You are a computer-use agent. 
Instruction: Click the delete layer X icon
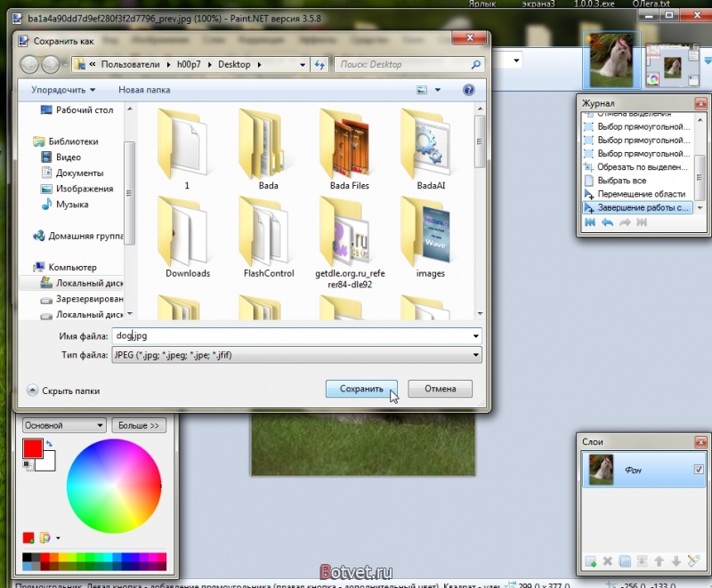tap(608, 561)
